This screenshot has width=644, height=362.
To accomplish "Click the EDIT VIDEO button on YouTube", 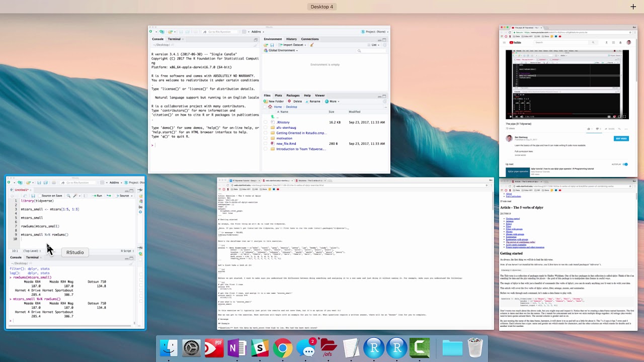I will click(621, 138).
